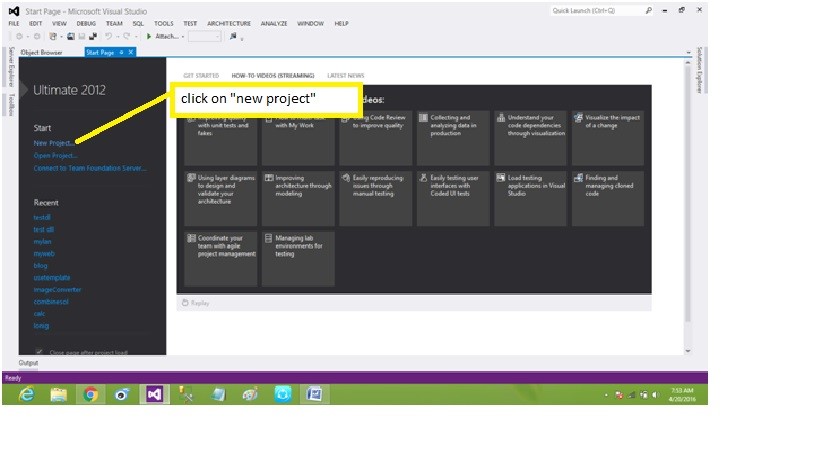The image size is (819, 460).
Task: Open recent project blog
Action: click(40, 266)
